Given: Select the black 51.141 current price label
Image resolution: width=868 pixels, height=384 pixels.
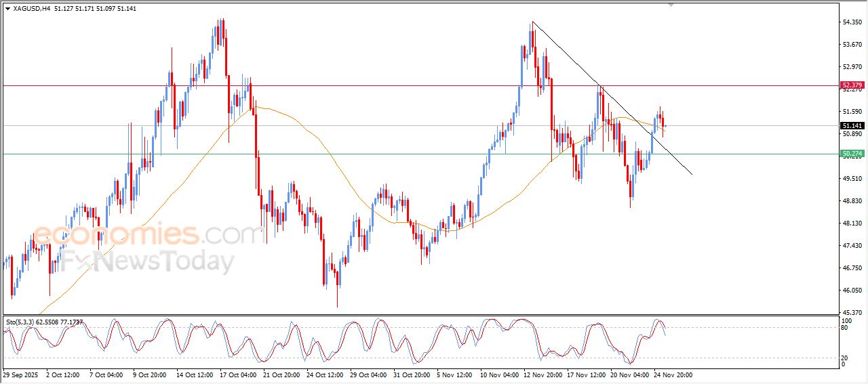Looking at the screenshot, I should tap(852, 126).
